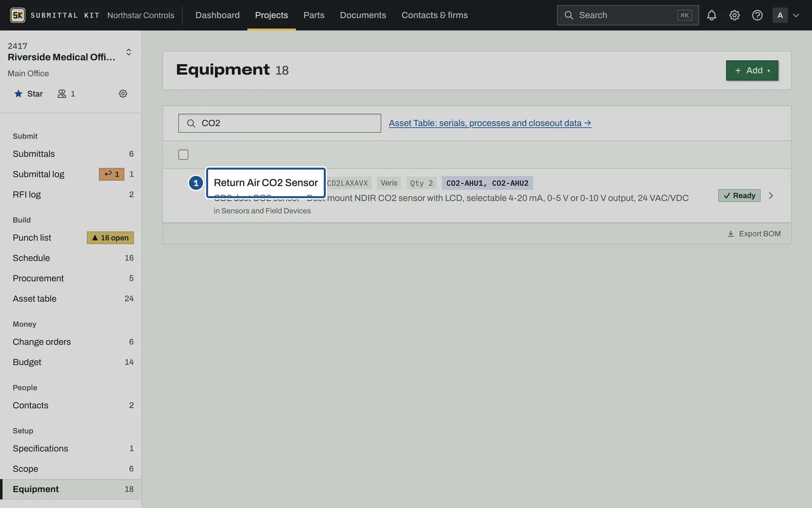Open Scope in sidebar
The width and height of the screenshot is (812, 508).
pos(71,469)
